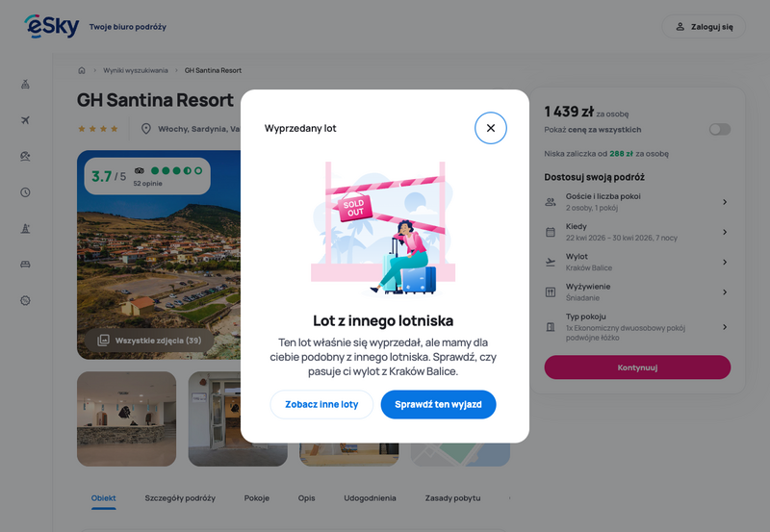
Task: Toggle Pokaż cenę za wszystkich switch
Action: tap(719, 129)
